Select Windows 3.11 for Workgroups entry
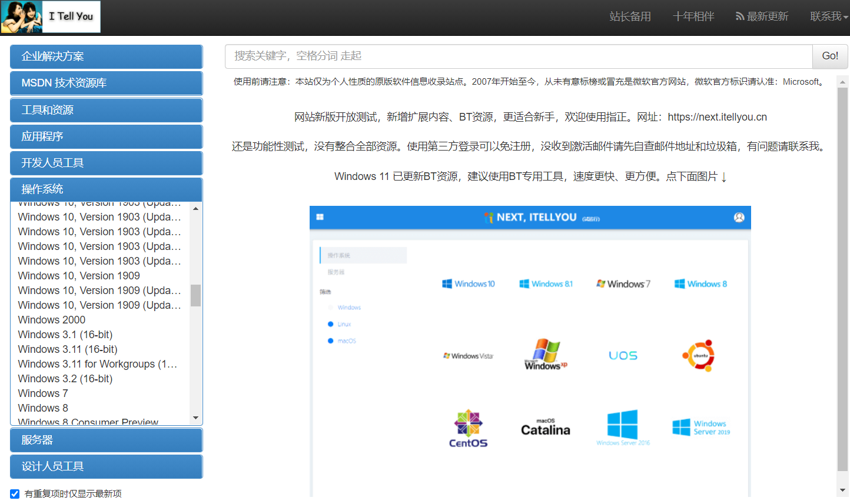Image resolution: width=850 pixels, height=504 pixels. point(98,364)
